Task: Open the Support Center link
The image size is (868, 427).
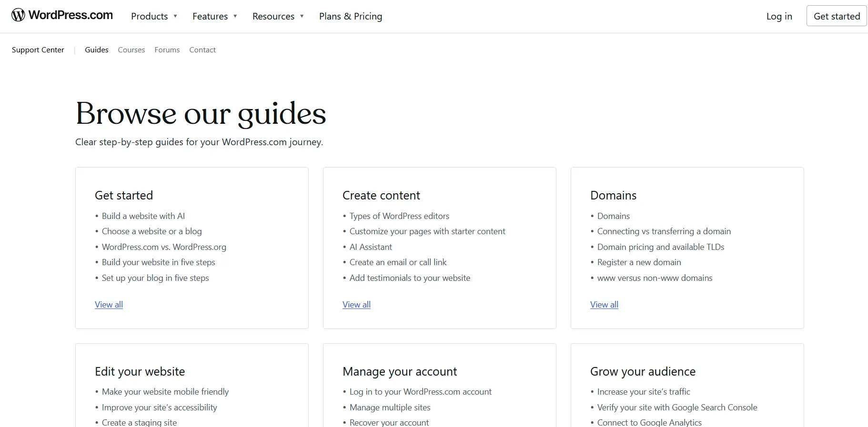Action: (38, 50)
